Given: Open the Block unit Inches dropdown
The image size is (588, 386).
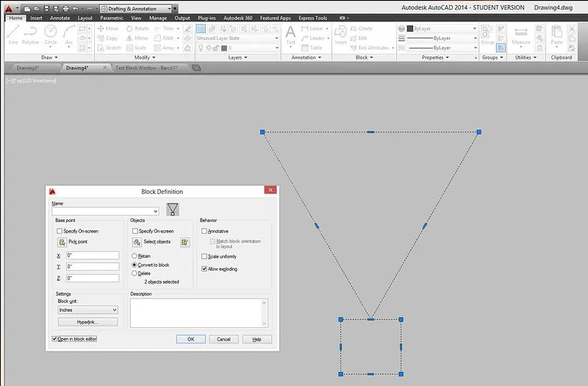Looking at the screenshot, I should (87, 310).
